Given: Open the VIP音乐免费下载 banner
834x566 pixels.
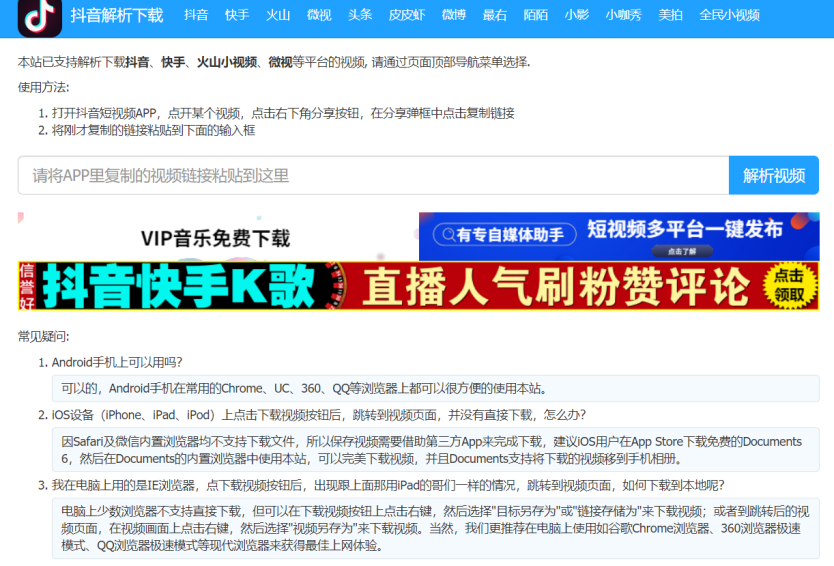Looking at the screenshot, I should tap(216, 237).
